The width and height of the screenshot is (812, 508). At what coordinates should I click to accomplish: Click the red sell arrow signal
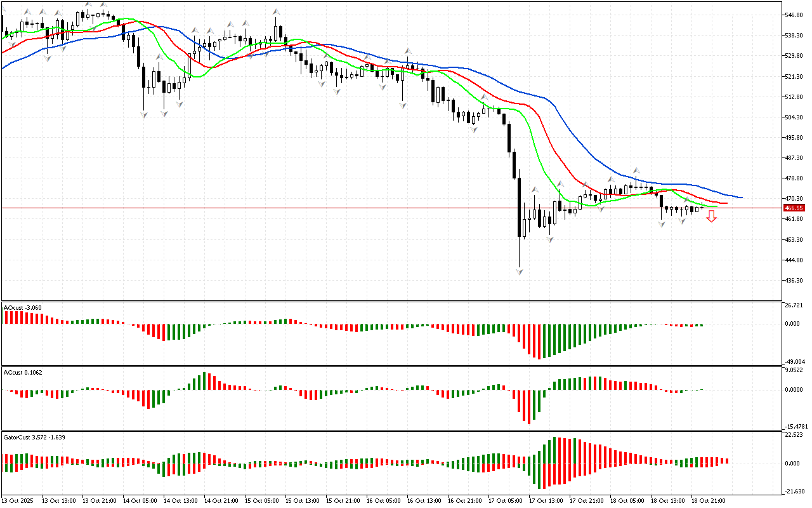712,217
